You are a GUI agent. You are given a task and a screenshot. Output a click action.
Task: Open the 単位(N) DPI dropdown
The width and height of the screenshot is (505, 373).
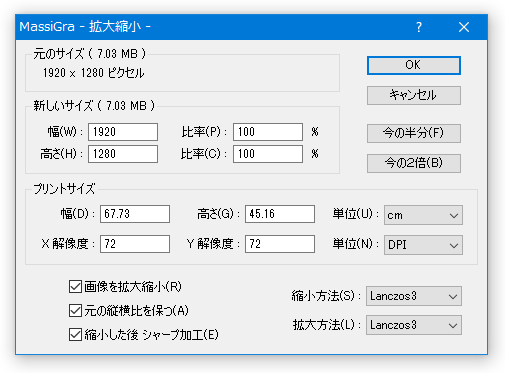423,245
